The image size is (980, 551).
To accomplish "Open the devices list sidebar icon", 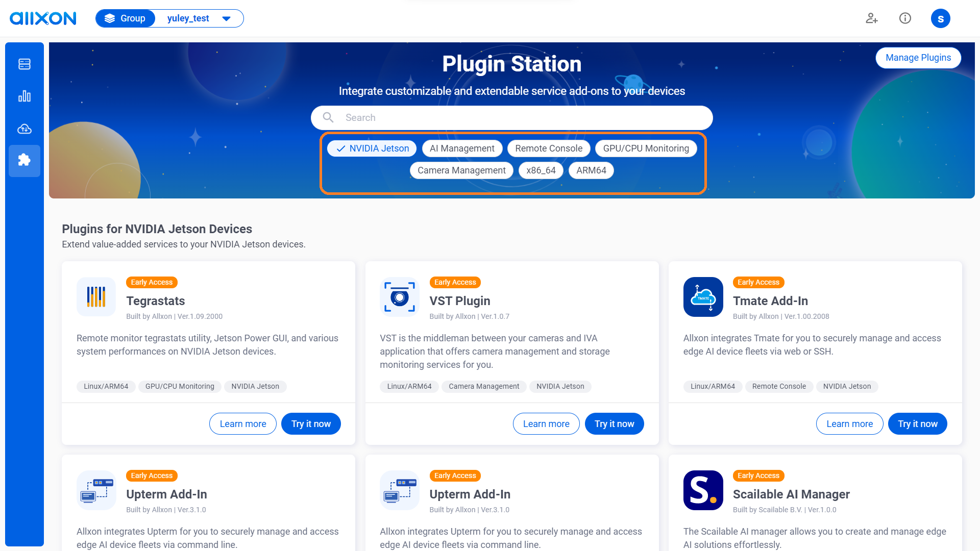I will point(24,64).
